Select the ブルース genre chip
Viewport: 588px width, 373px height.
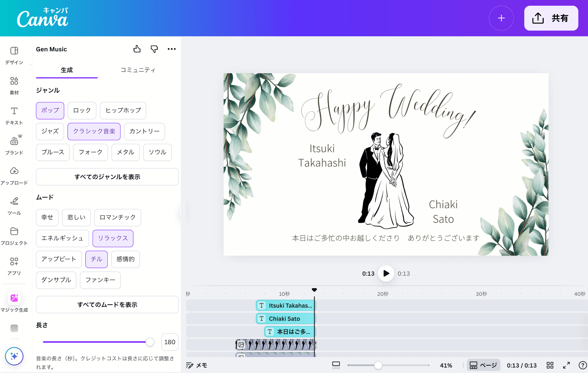53,152
